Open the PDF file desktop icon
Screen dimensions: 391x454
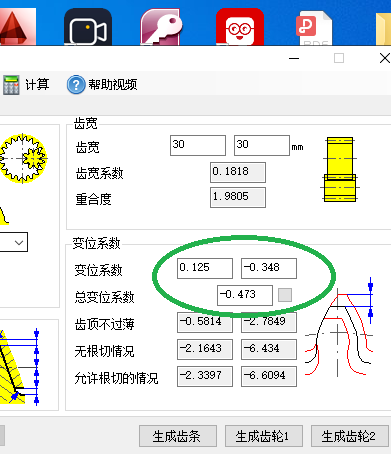pyautogui.click(x=314, y=28)
